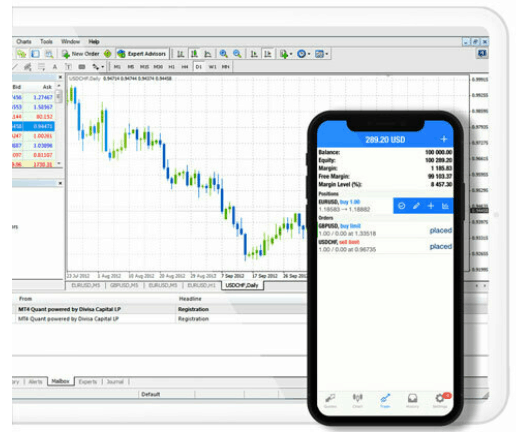Switch chart to M5 timeframe
516x433 pixels.
(131, 67)
